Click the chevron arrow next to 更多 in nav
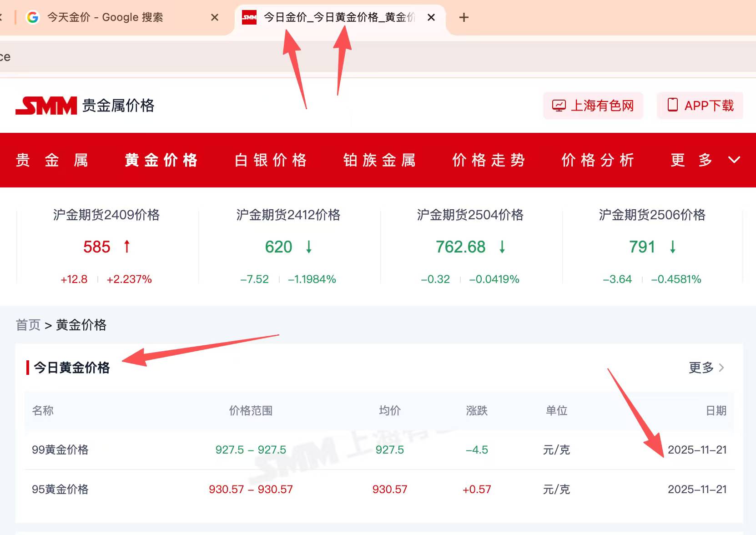This screenshot has height=535, width=756. click(734, 160)
